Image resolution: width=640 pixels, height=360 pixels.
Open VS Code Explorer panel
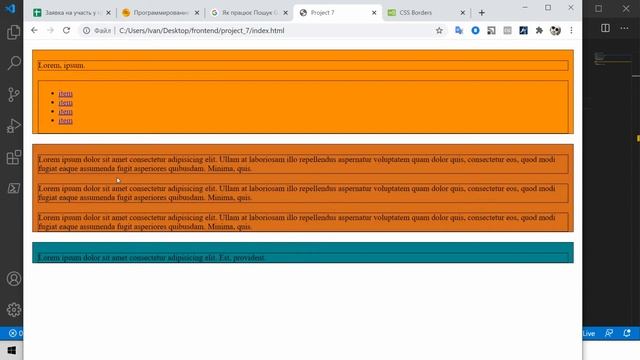pyautogui.click(x=13, y=32)
